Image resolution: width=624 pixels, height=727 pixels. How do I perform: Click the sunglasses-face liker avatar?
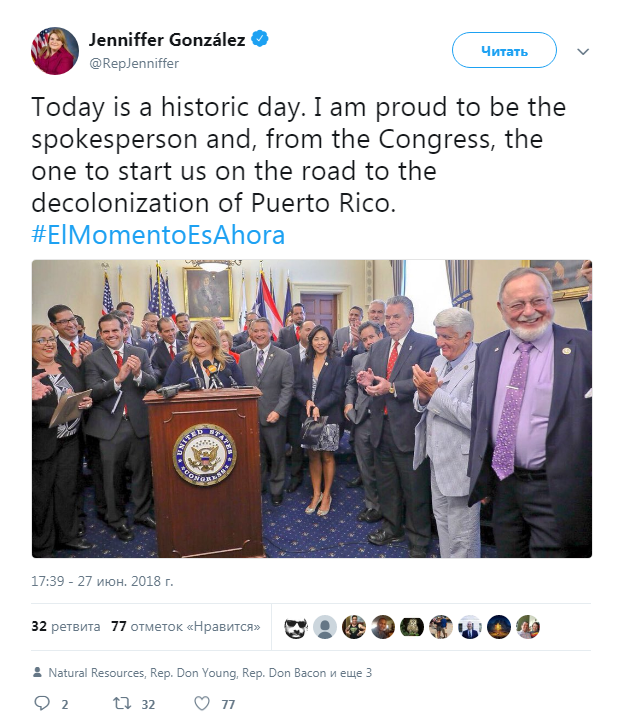pos(295,627)
